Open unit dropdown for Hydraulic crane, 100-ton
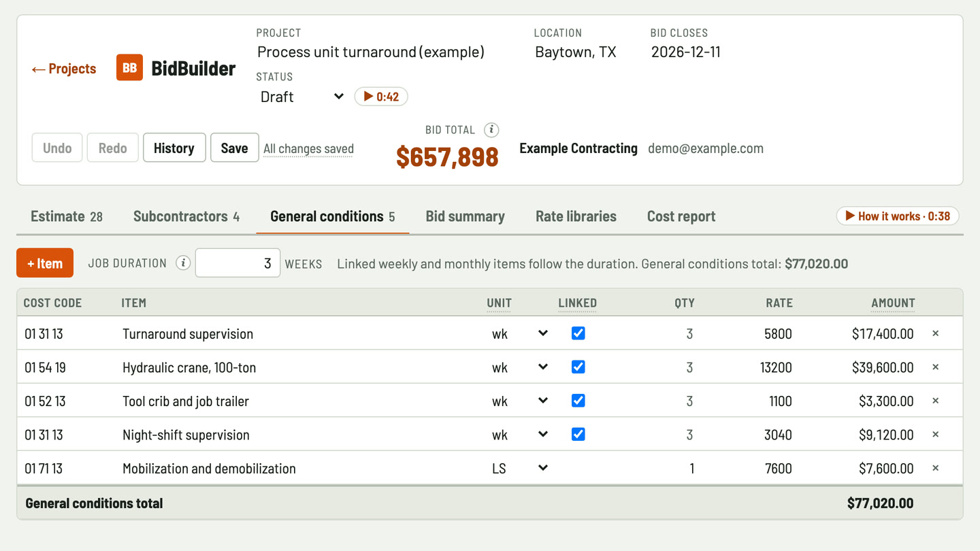The width and height of the screenshot is (980, 551). 520,367
